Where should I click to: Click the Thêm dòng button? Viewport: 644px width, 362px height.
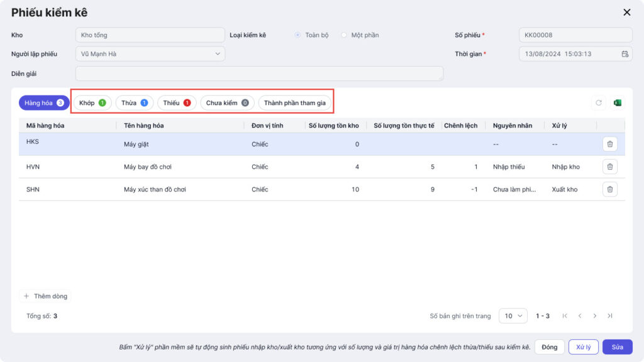(x=45, y=296)
